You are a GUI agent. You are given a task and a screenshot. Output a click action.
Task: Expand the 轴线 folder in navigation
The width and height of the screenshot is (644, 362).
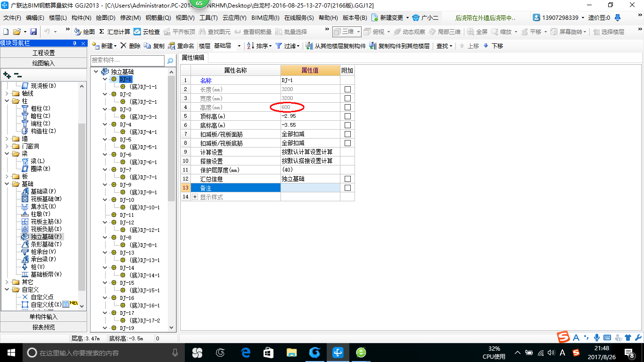pos(7,93)
